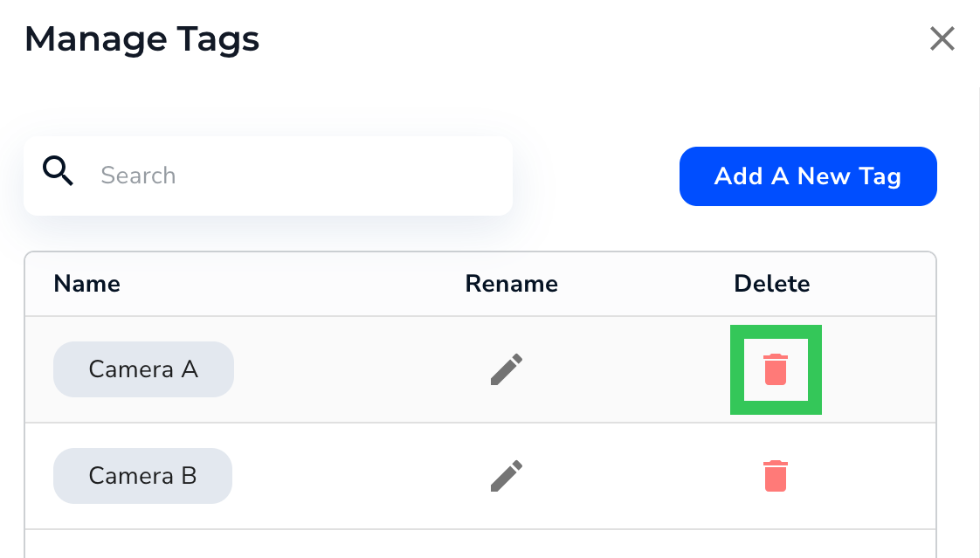Click the Manage Tags dialog title
This screenshot has height=558, width=980.
click(x=141, y=39)
